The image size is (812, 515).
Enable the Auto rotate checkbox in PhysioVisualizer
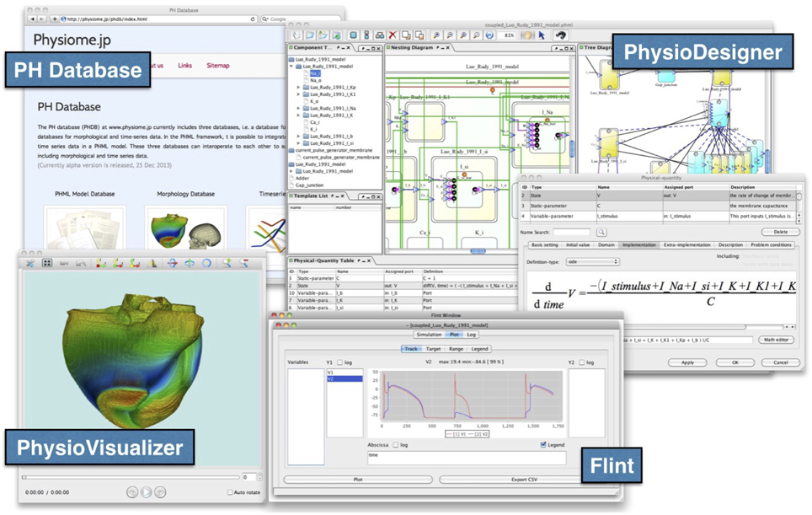230,493
